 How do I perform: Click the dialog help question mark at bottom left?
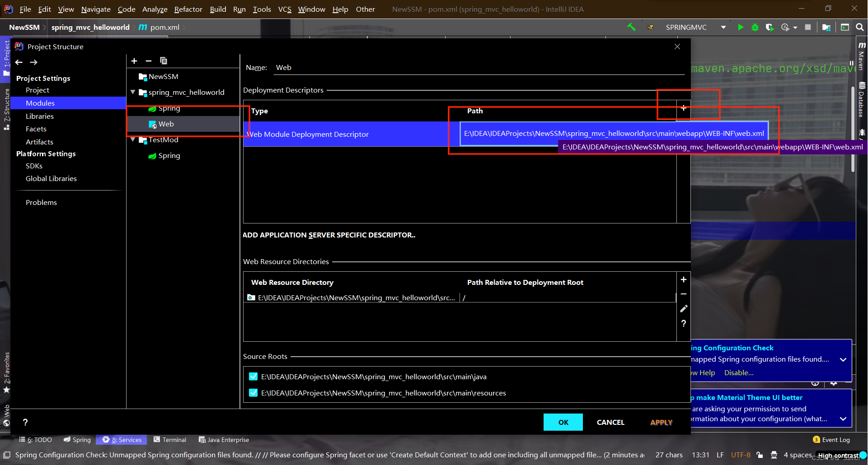click(25, 422)
